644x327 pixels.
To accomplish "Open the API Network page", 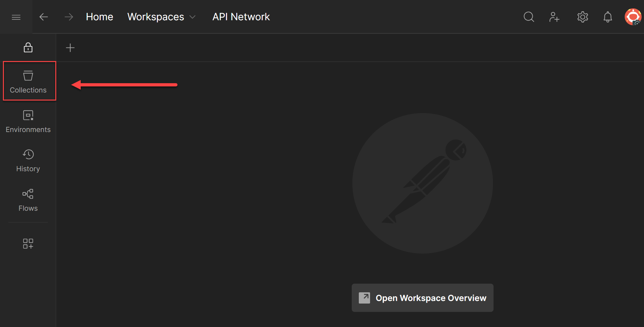I will 241,17.
